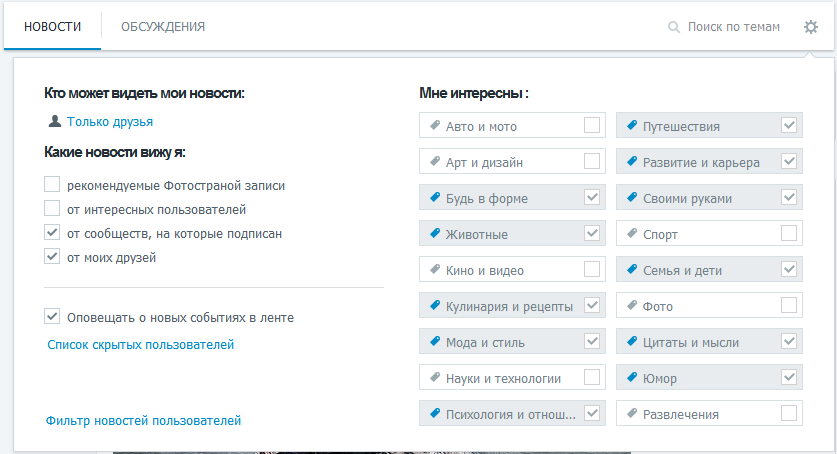The height and width of the screenshot is (454, 837).
Task: Focus the Поиск по темам search field
Action: [x=733, y=27]
